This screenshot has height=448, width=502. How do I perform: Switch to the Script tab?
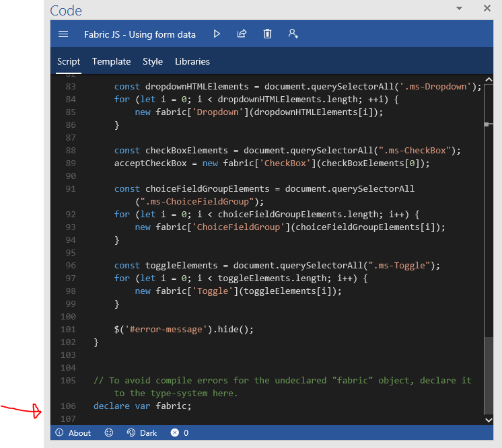[69, 61]
